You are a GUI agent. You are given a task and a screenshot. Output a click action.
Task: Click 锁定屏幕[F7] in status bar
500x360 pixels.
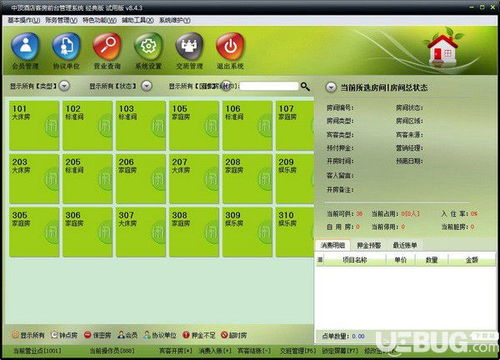(x=340, y=351)
